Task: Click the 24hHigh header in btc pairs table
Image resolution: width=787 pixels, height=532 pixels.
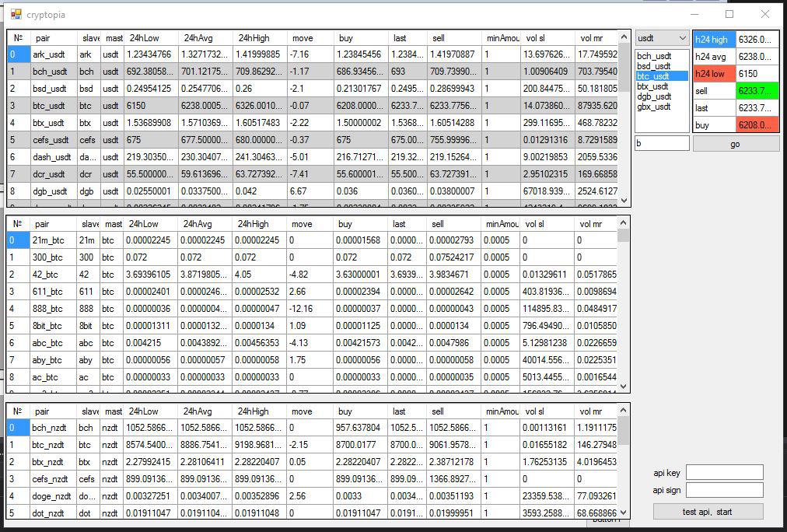Action: [x=259, y=224]
